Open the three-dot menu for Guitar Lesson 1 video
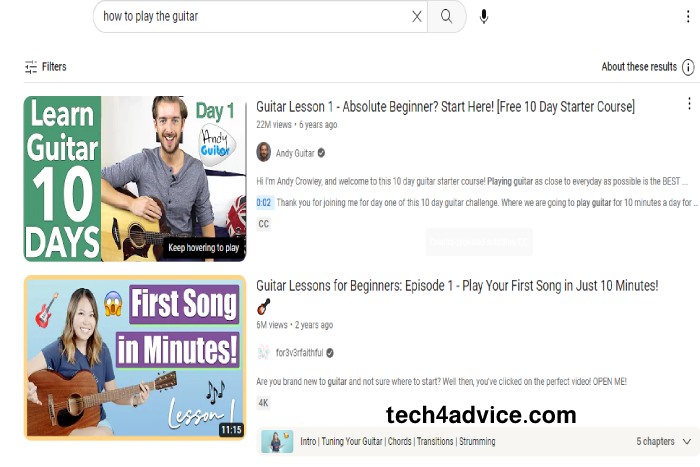The image size is (700, 467). tap(689, 104)
